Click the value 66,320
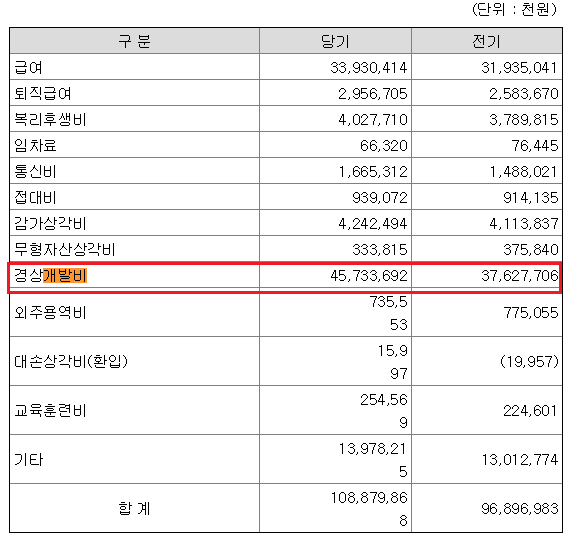The width and height of the screenshot is (566, 540). click(383, 146)
